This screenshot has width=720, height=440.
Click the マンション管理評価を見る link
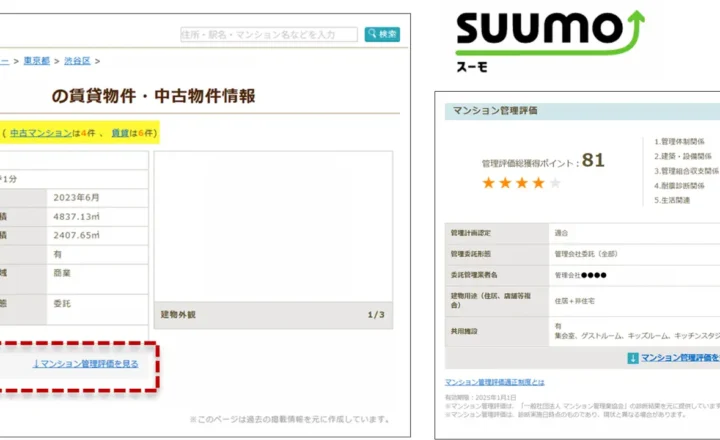[x=85, y=363]
